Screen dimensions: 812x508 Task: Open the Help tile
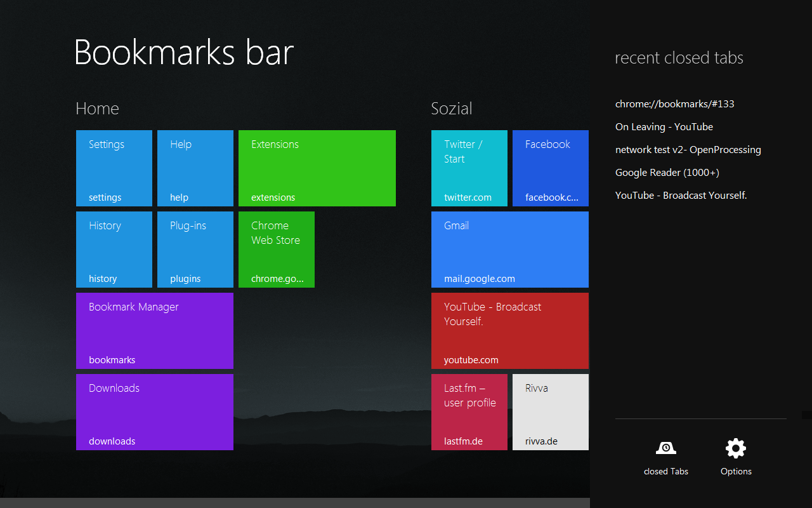point(195,168)
